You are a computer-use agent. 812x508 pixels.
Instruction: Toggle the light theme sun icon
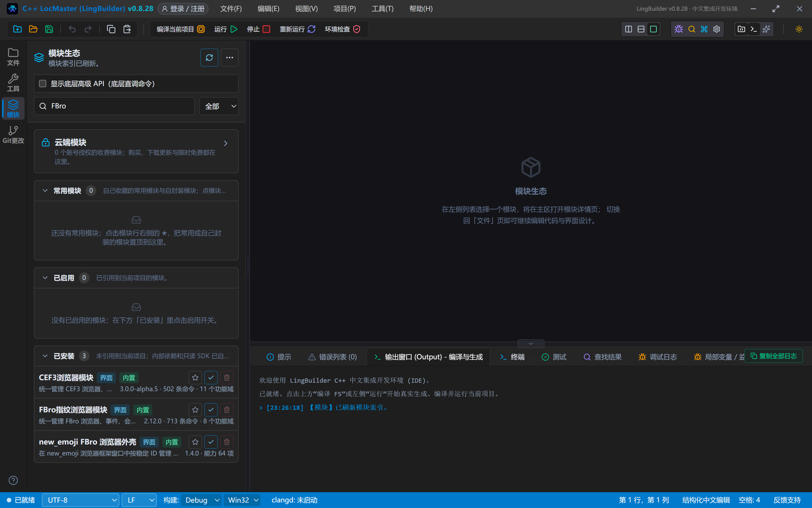tap(799, 29)
